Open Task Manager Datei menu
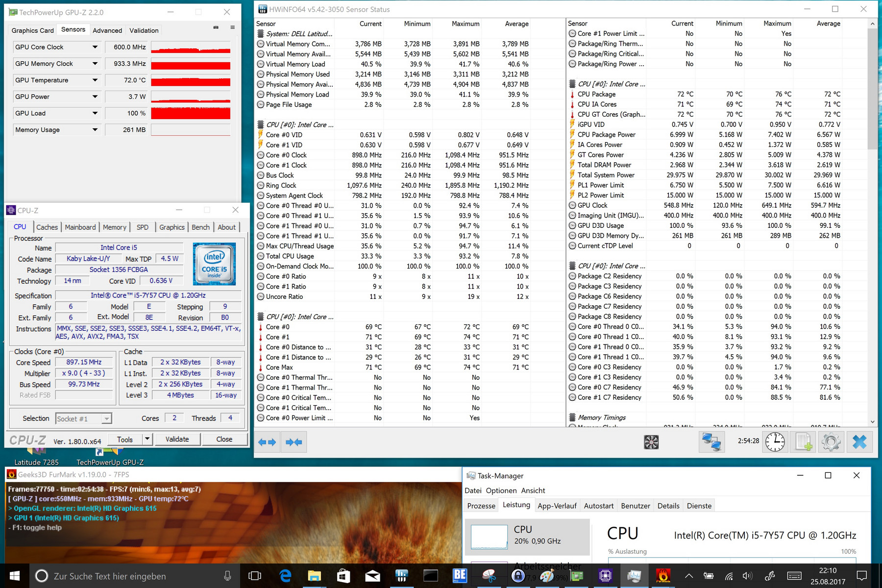The image size is (882, 588). 473,490
